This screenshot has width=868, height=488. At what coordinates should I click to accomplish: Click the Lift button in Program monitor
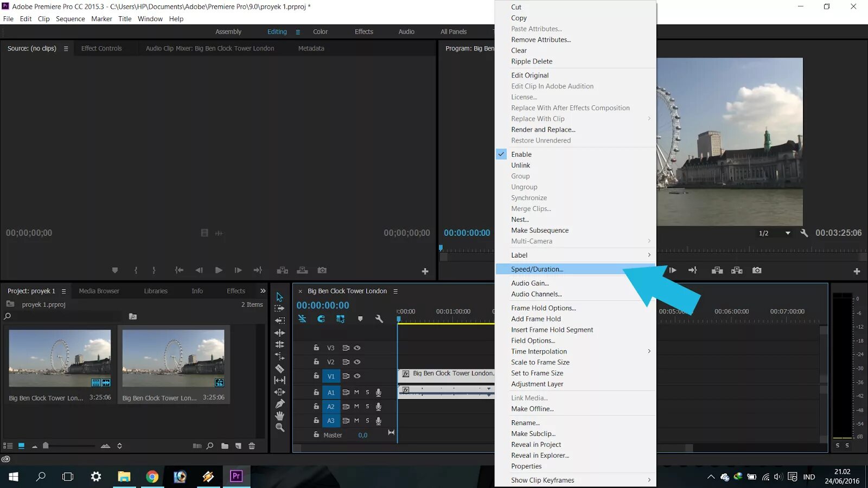(x=717, y=270)
